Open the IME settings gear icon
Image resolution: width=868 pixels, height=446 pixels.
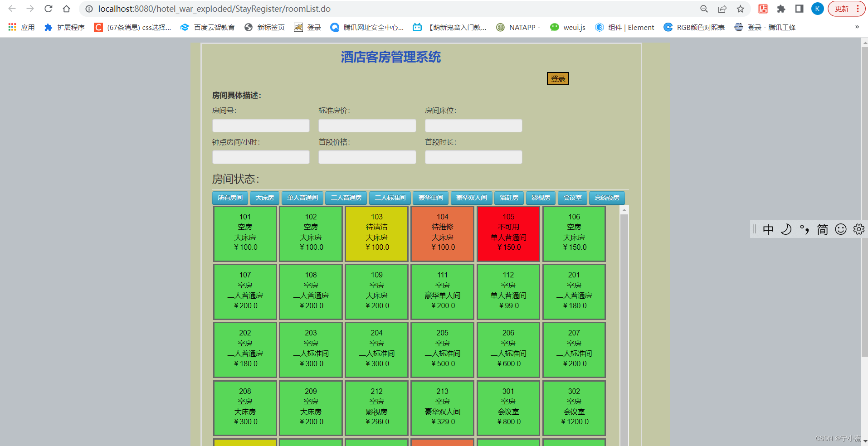coord(858,229)
